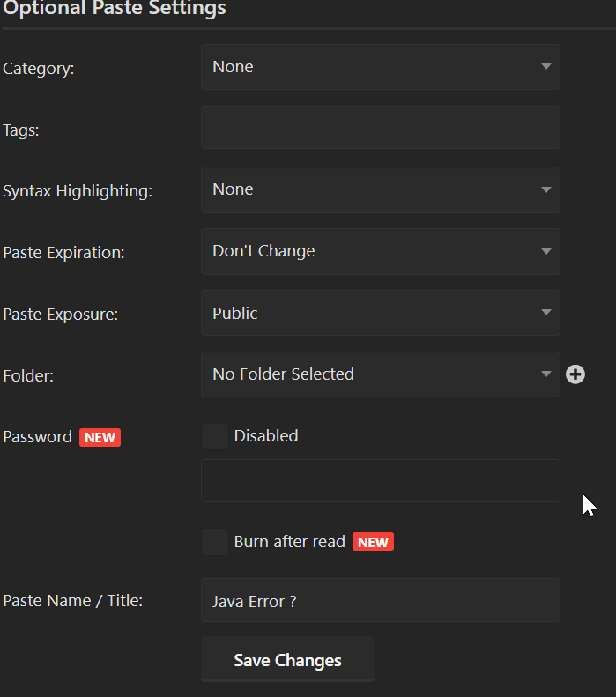Edit the Paste Name / Title field
This screenshot has width=616, height=697.
point(380,601)
